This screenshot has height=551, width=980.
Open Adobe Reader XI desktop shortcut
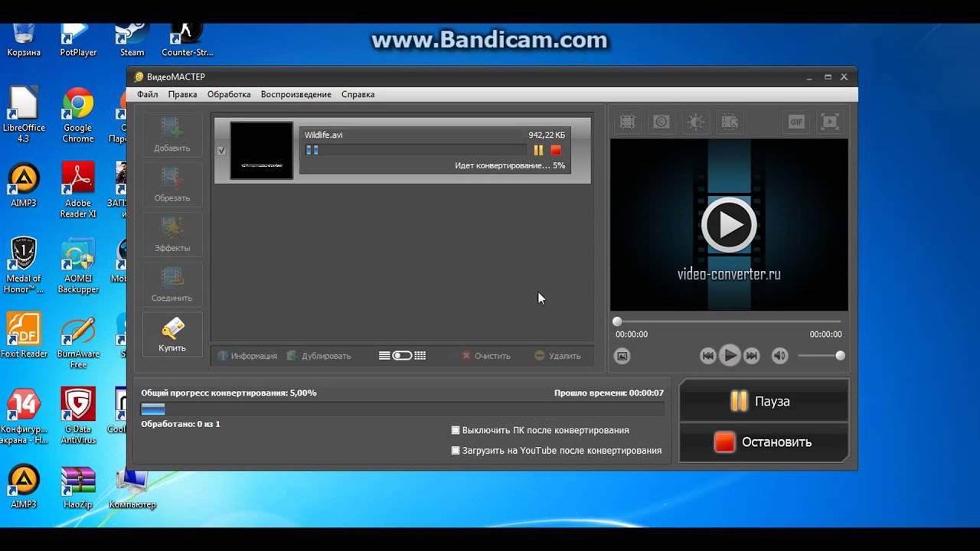tap(78, 190)
